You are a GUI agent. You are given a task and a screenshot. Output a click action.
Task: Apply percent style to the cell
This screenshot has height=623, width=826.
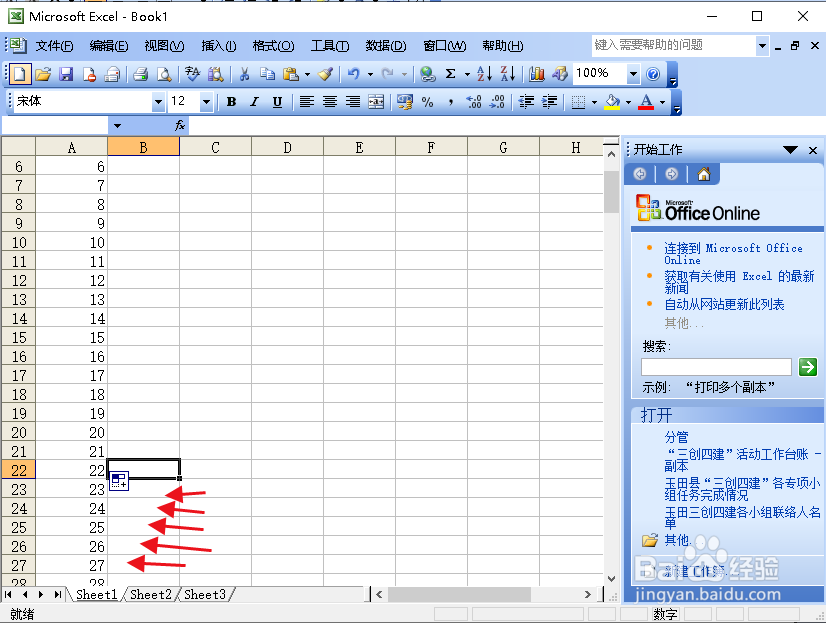427,102
